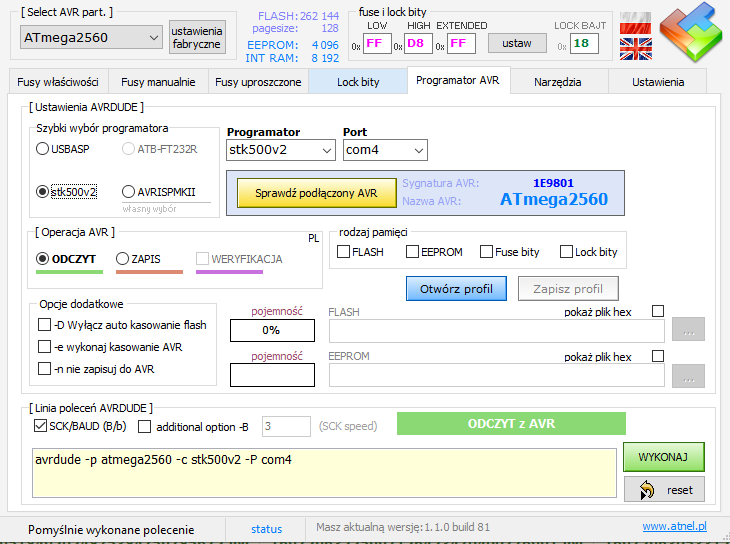The image size is (730, 544).
Task: Check pokaż plik hex for FLASH
Action: click(x=658, y=311)
